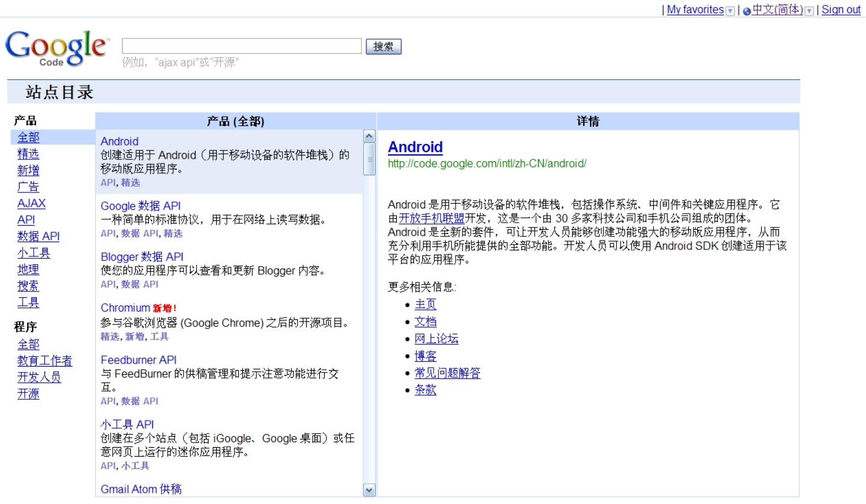
Task: Open the 开放手机联盟 link
Action: [432, 219]
